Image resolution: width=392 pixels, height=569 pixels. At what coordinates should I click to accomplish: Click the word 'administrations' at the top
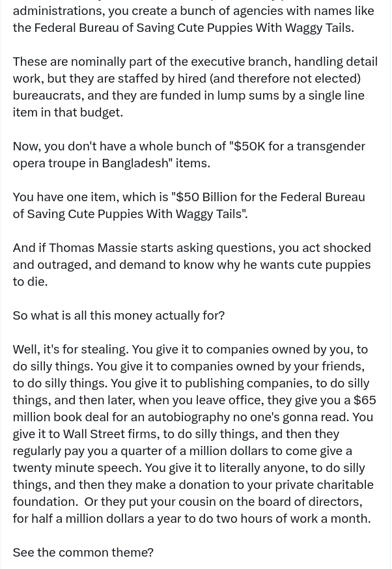tap(57, 10)
